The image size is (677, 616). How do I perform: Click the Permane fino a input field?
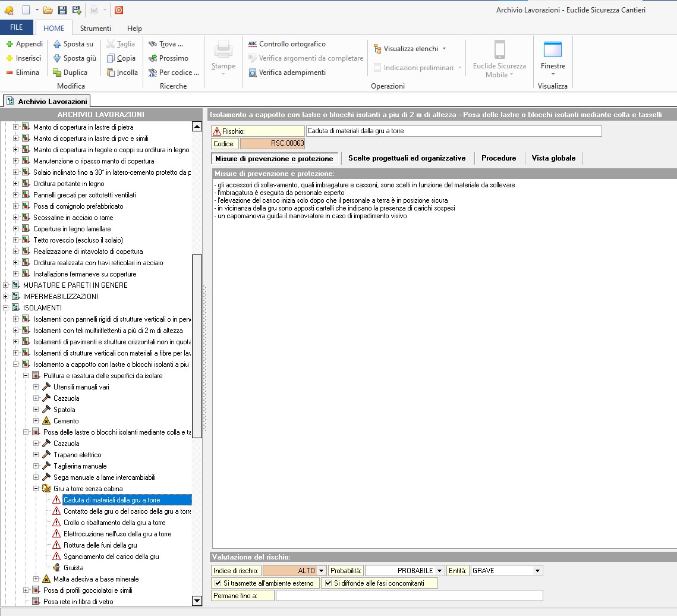click(x=409, y=596)
